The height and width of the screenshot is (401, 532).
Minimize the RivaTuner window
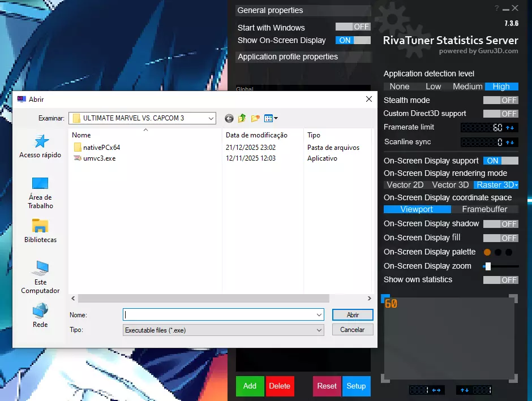(506, 9)
